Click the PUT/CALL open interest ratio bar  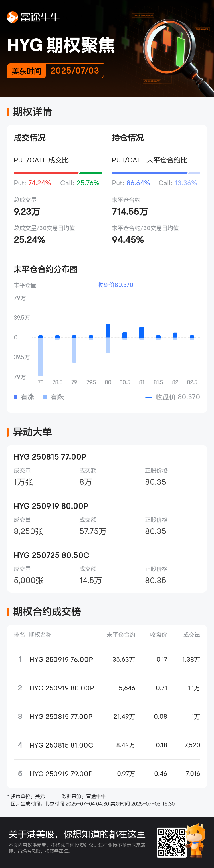pos(156,172)
